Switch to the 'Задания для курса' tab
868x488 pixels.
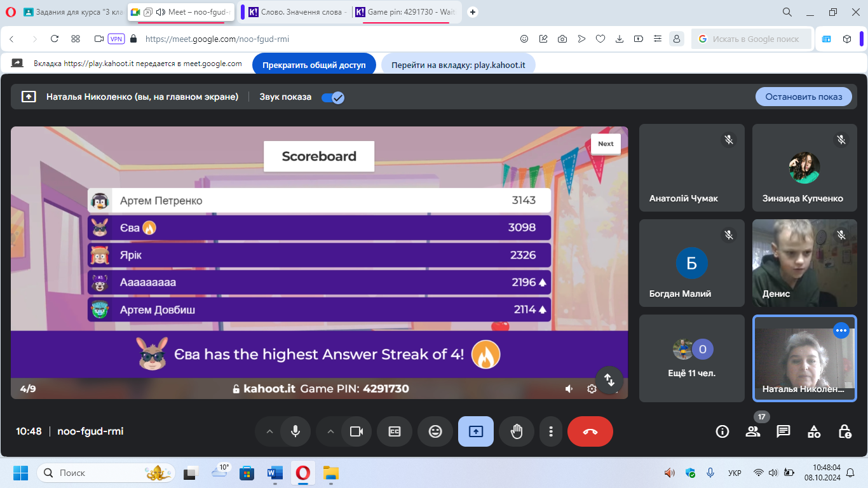(72, 12)
